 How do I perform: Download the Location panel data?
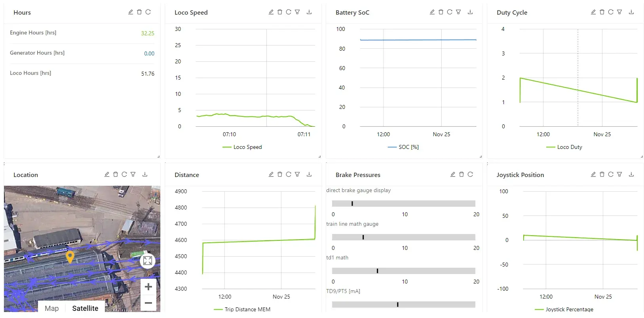[x=145, y=175]
